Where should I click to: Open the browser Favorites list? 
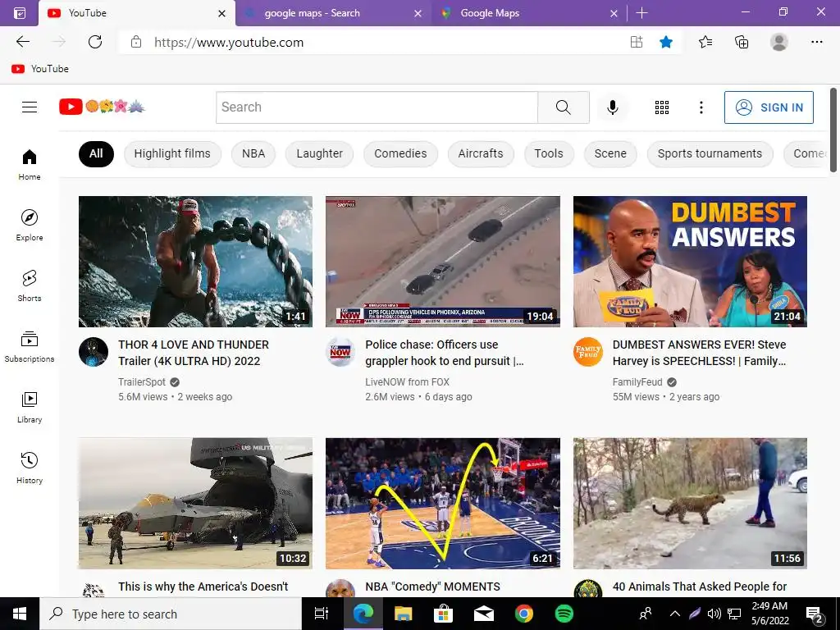pyautogui.click(x=705, y=42)
